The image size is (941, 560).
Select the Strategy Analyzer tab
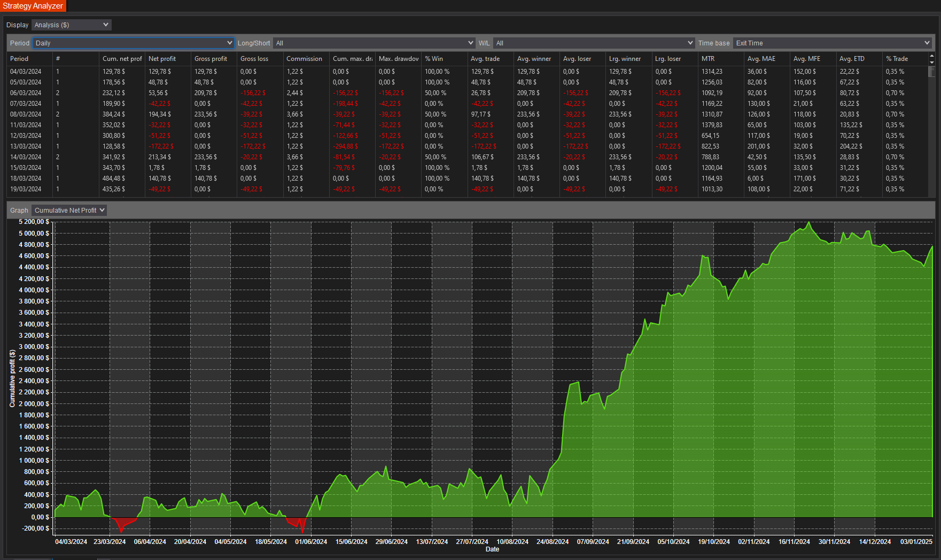click(x=33, y=6)
